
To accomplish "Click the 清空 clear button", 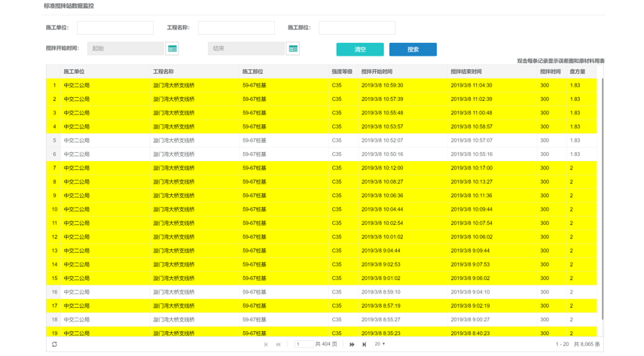I will click(359, 49).
